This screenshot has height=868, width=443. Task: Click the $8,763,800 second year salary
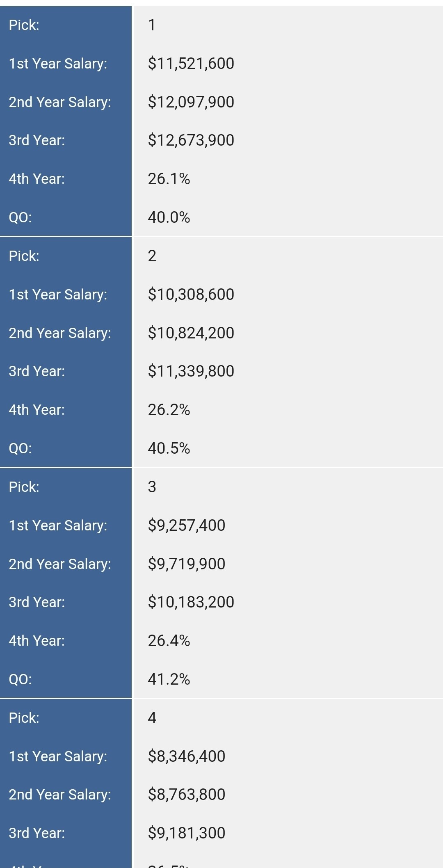(x=186, y=795)
